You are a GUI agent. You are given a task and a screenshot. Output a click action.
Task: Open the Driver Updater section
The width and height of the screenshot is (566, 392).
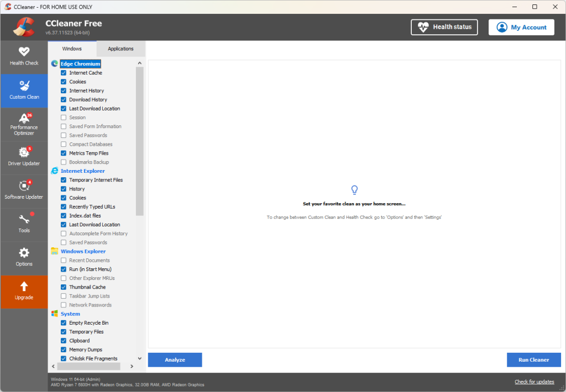(x=24, y=157)
